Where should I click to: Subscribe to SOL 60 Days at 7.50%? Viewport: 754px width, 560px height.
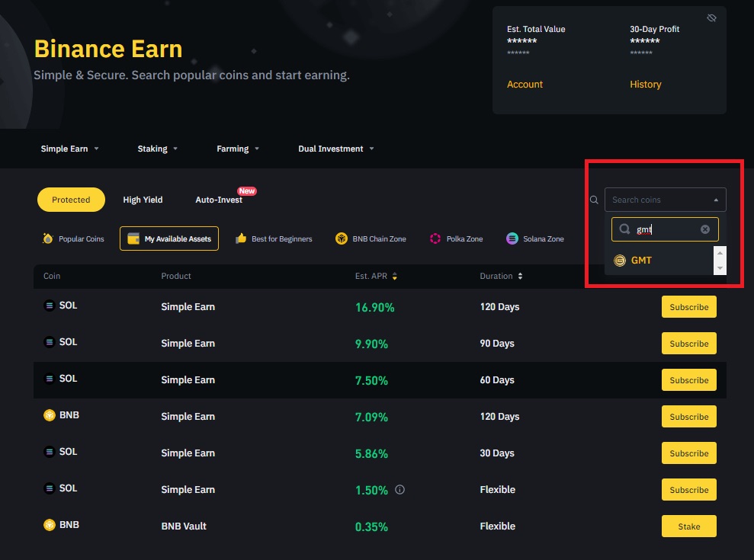pos(689,379)
